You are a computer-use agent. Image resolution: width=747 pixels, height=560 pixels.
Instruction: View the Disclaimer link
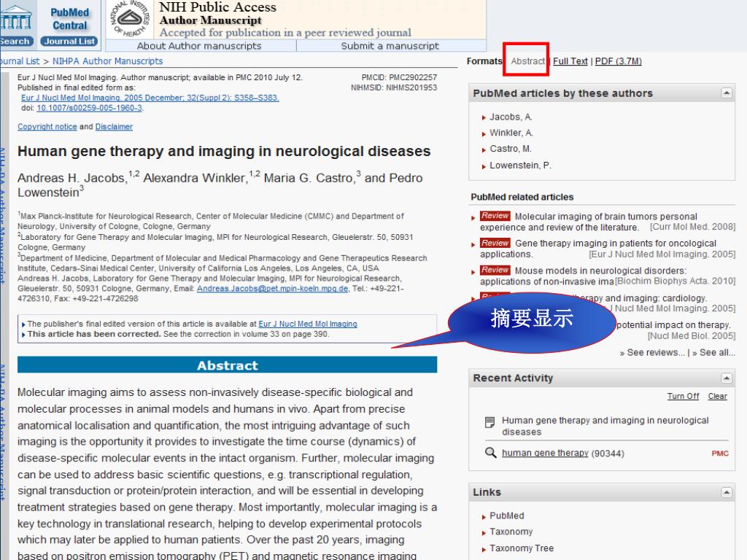tap(114, 127)
